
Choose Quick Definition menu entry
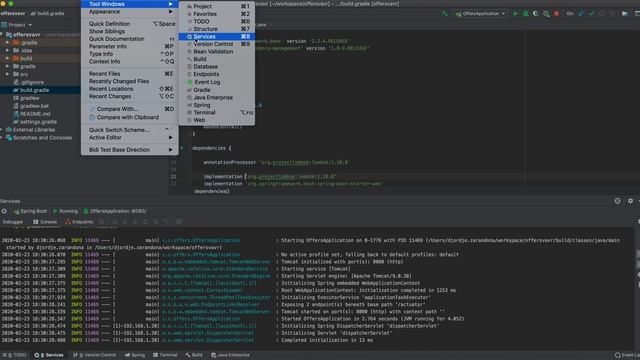(x=130, y=24)
